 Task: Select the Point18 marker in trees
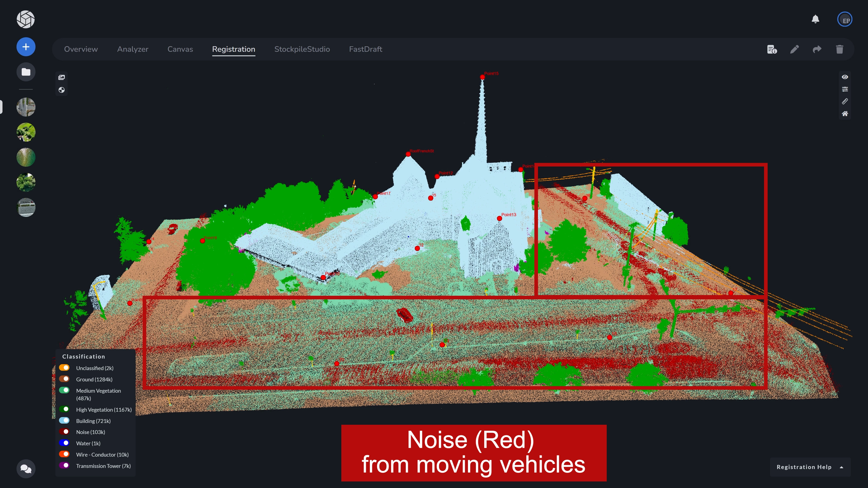[x=203, y=241]
